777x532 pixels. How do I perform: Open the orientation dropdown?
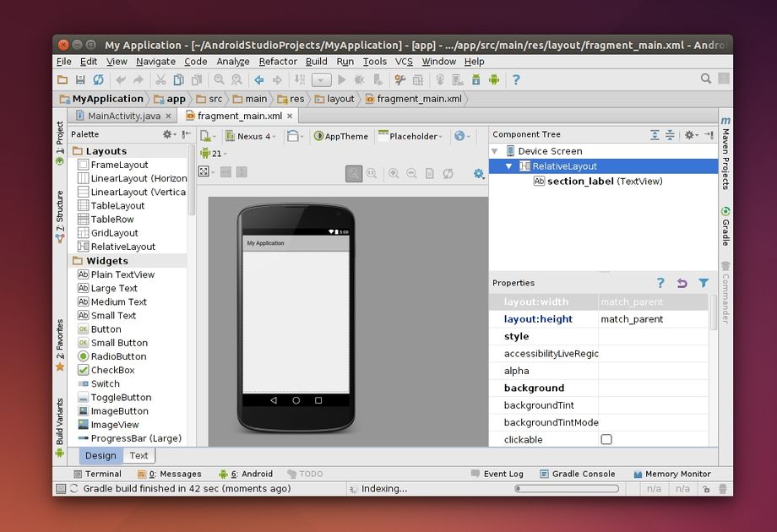pyautogui.click(x=296, y=136)
